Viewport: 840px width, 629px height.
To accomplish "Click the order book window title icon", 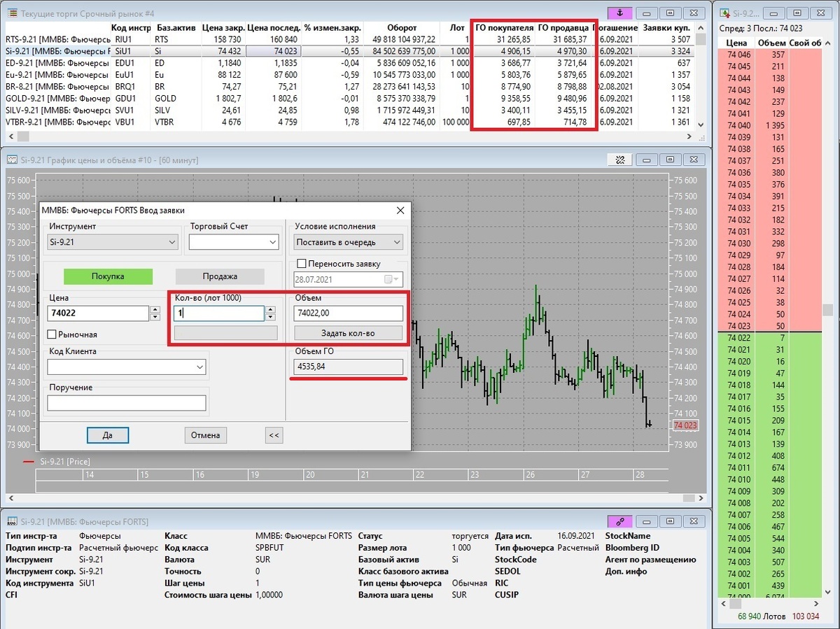I will (x=724, y=13).
